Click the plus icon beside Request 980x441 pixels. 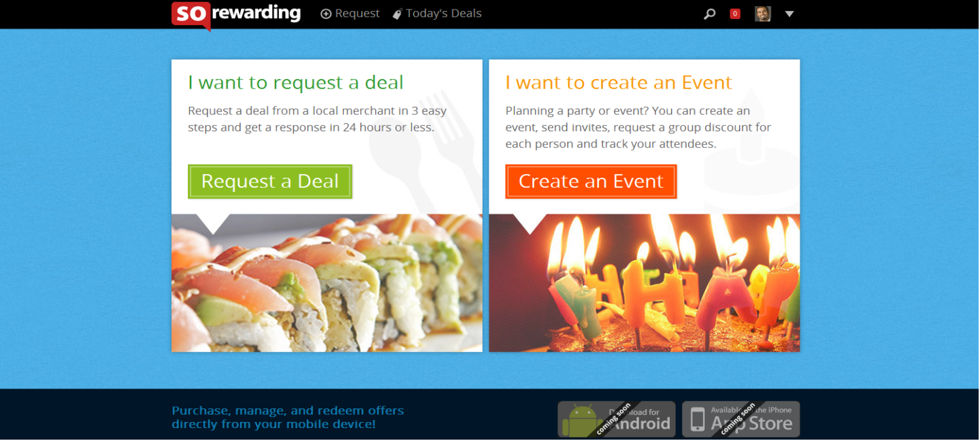pos(326,14)
